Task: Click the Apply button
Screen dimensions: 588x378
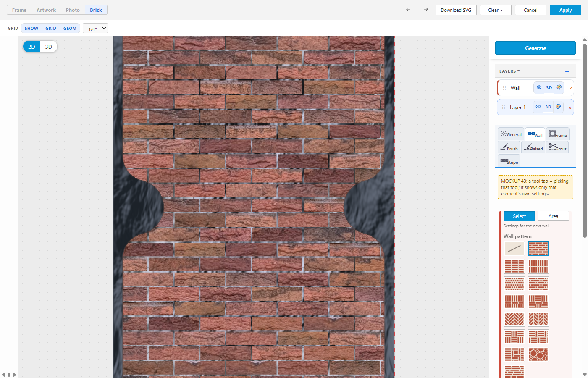Action: tap(565, 10)
